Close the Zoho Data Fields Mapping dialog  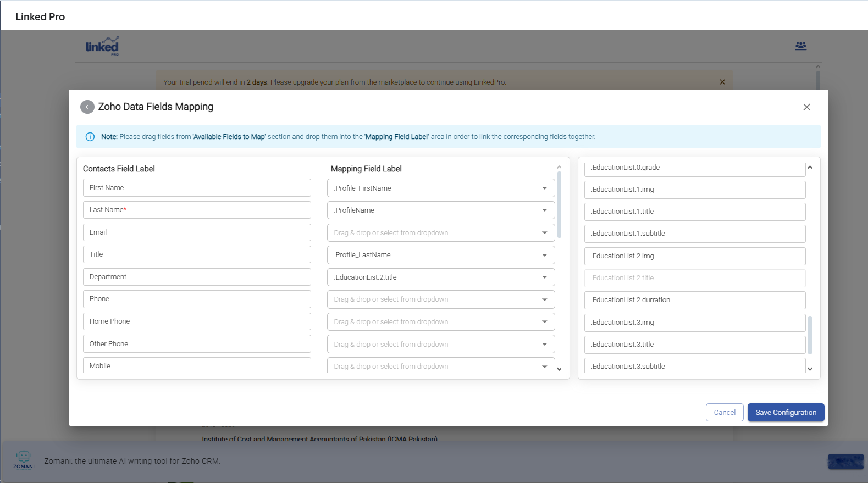coord(806,107)
